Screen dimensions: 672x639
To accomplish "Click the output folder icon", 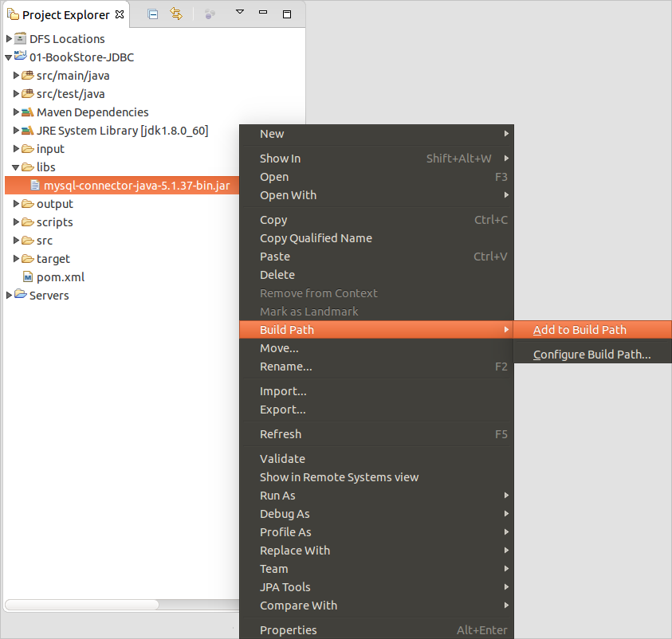I will pos(28,203).
